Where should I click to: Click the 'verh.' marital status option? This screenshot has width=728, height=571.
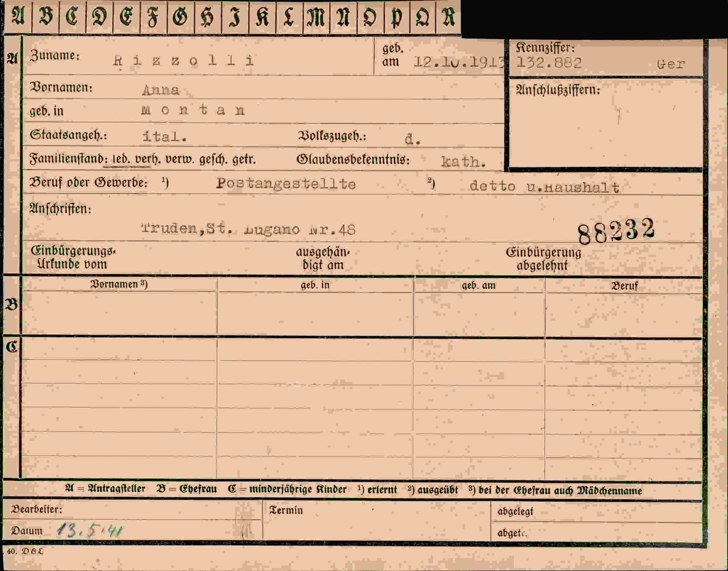click(147, 159)
